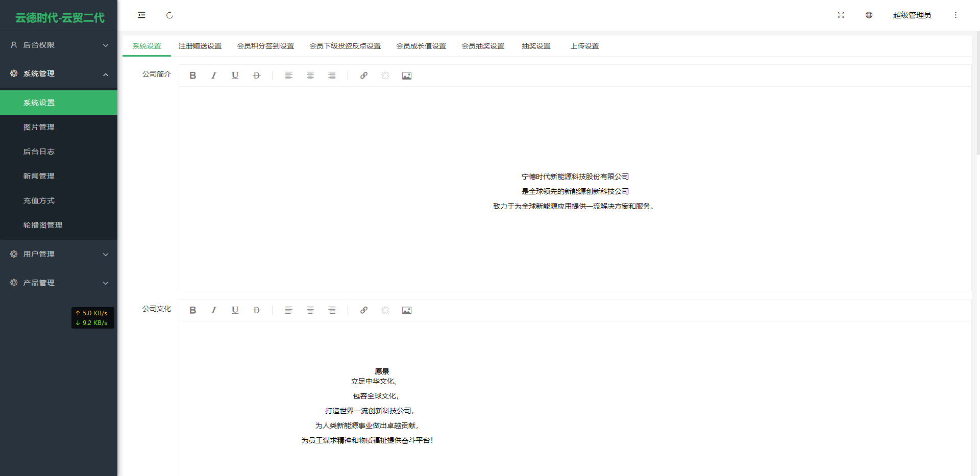Click italic icon in 公司文化 editor
The height and width of the screenshot is (476, 980).
(x=214, y=310)
